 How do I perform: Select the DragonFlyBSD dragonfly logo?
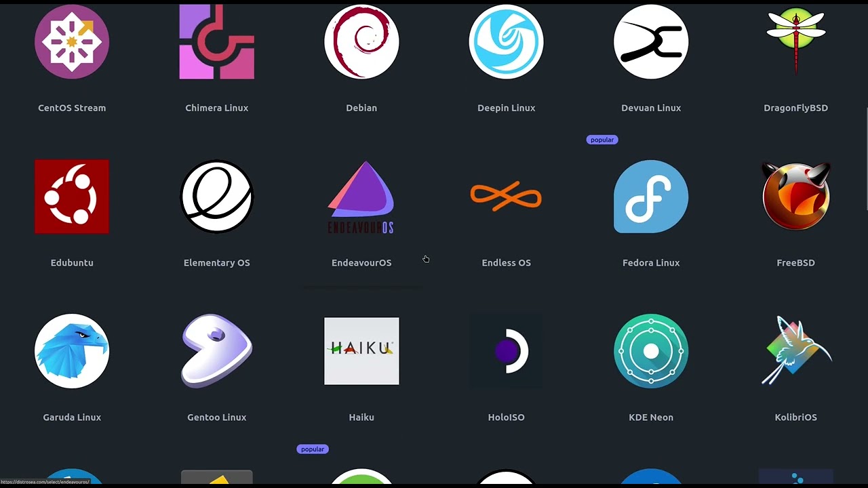[x=795, y=42]
